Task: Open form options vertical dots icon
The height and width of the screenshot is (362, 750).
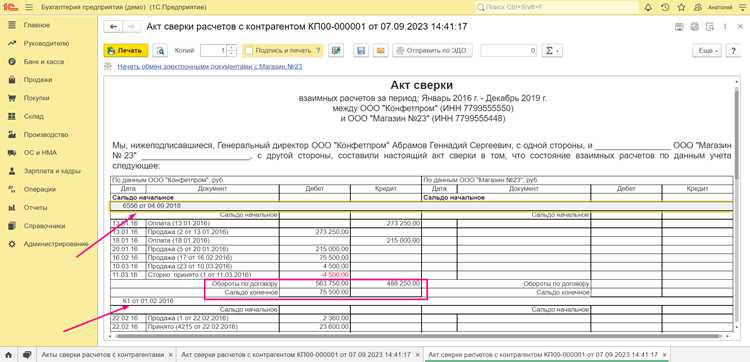Action: (724, 27)
